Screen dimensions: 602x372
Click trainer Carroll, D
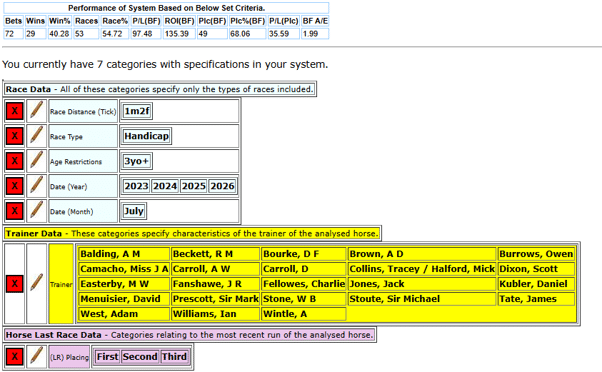point(304,269)
